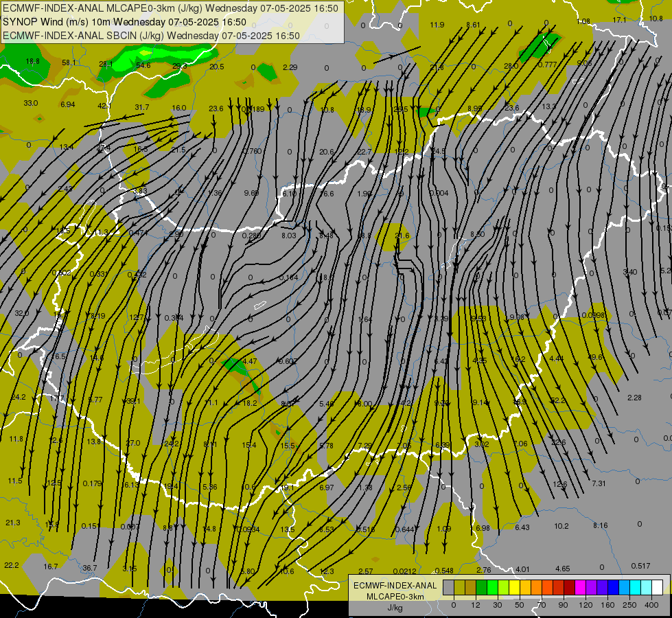The image size is (672, 618).
Task: Click the 58.1 value on the map
Action: pos(69,62)
